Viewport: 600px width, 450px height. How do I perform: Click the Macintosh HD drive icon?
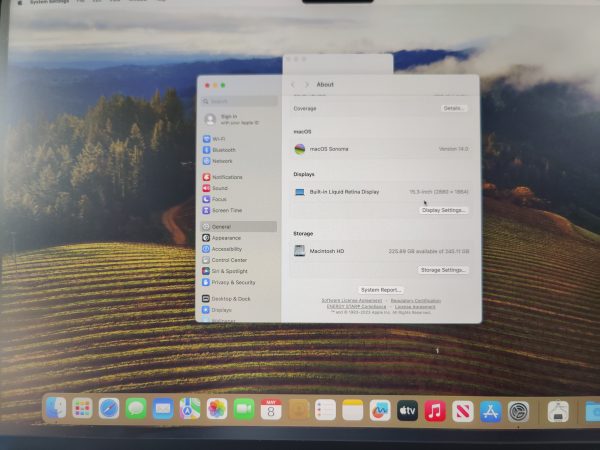tap(299, 251)
